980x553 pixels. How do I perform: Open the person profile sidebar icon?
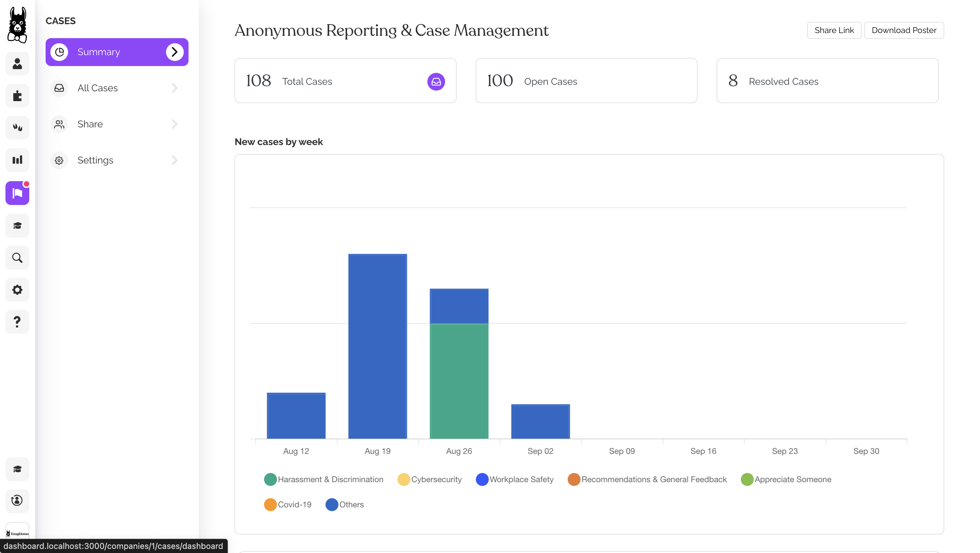point(17,64)
